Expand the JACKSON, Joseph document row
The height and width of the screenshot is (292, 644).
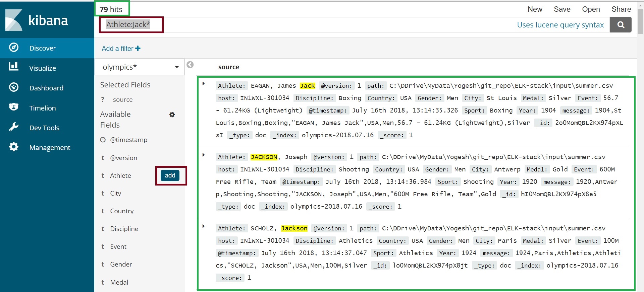point(204,155)
